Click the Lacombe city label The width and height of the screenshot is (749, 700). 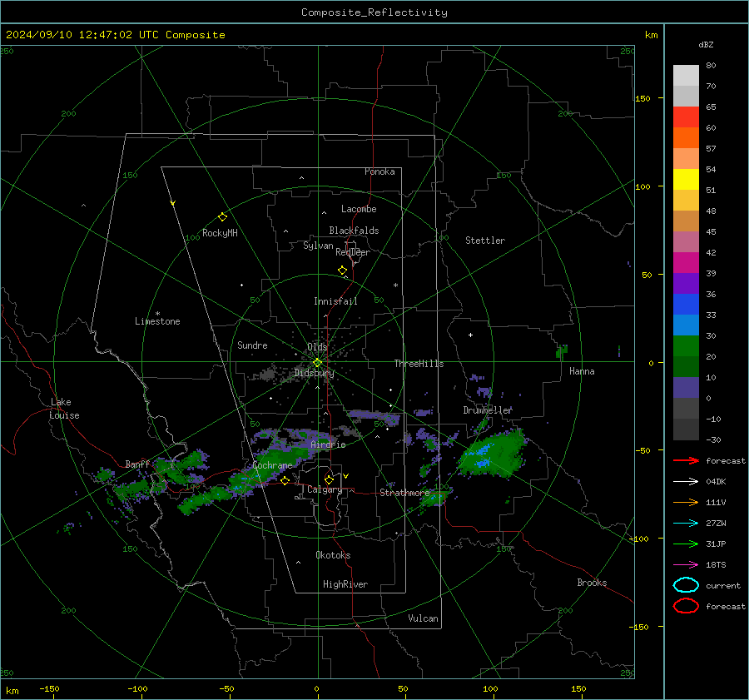click(359, 209)
